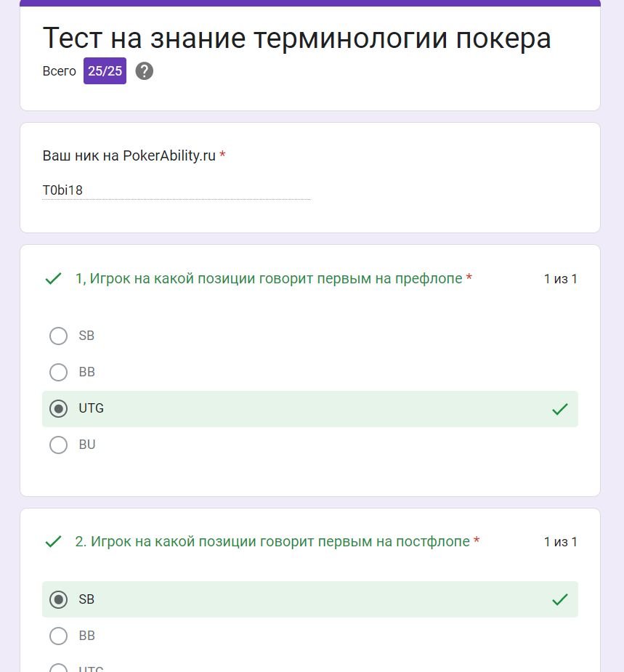Click question 2 score "1 из 1"
The width and height of the screenshot is (624, 672).
click(x=560, y=542)
